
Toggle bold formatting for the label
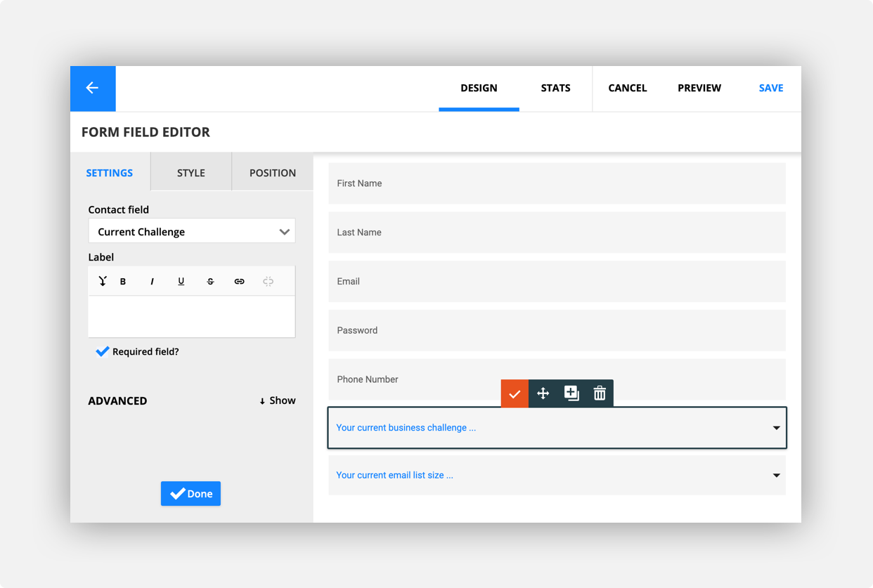123,280
